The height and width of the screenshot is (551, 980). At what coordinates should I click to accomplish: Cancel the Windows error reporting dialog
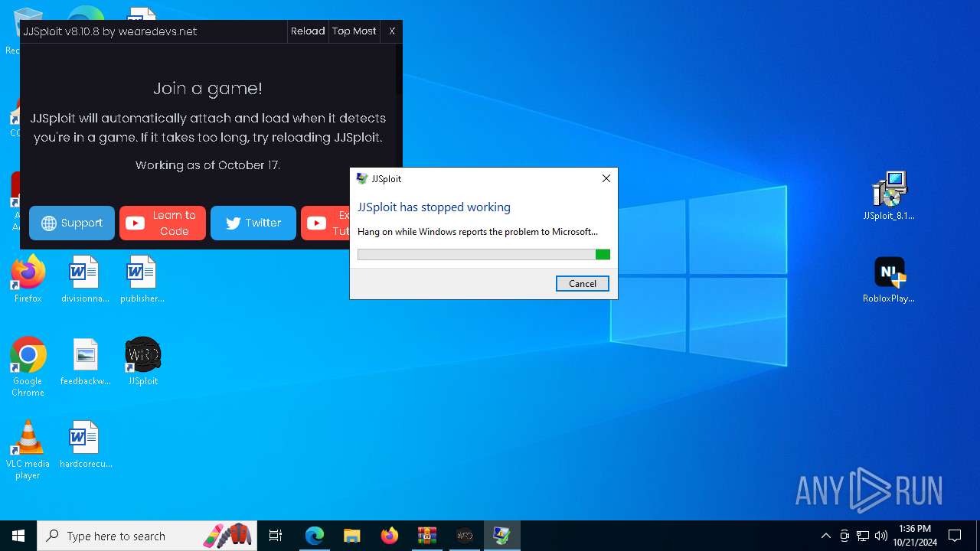coord(583,283)
